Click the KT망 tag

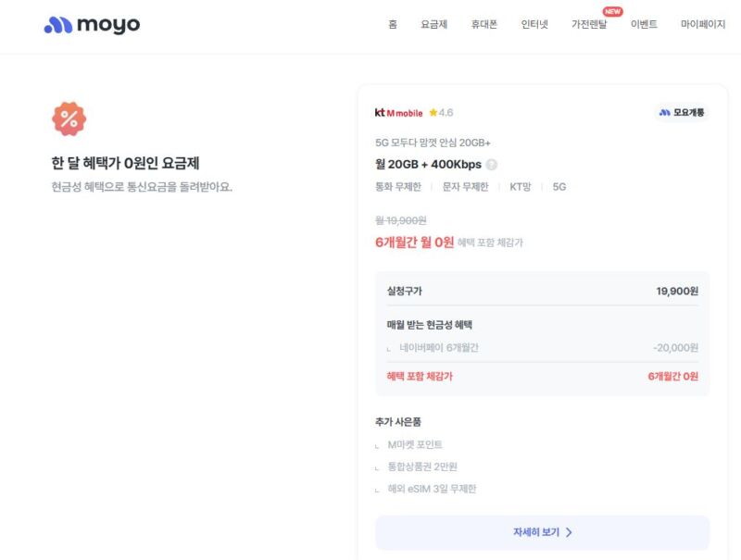tap(520, 187)
